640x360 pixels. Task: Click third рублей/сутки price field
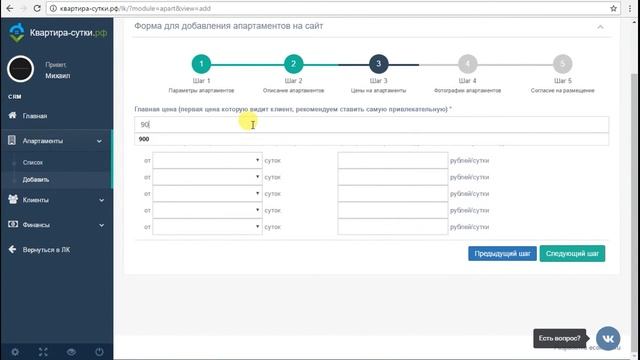393,193
